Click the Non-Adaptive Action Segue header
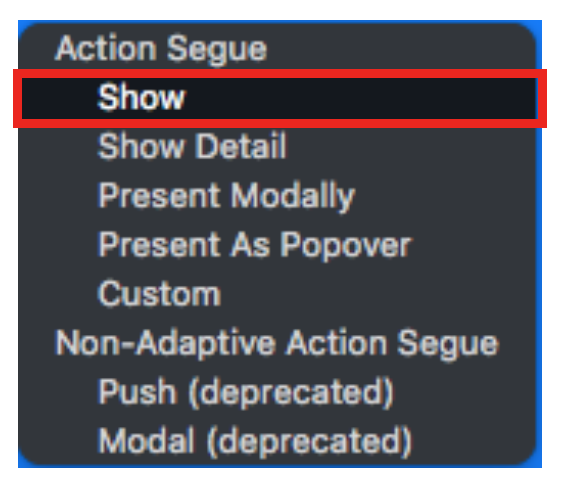Screen dimensions: 566x484 click(x=277, y=343)
